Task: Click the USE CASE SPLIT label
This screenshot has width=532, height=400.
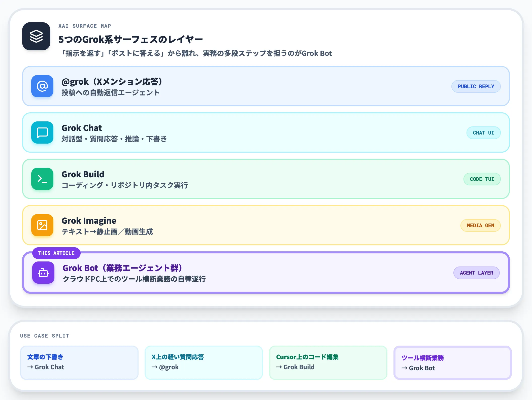Action: [45, 336]
